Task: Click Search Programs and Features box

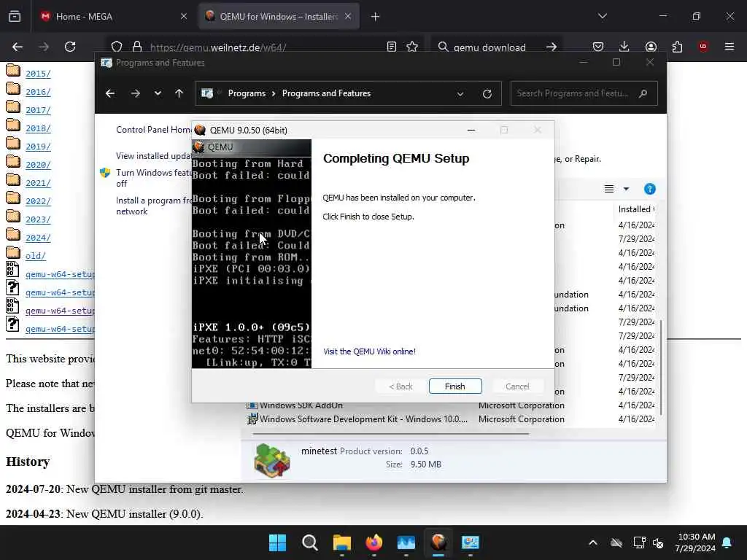Action: pyautogui.click(x=584, y=93)
